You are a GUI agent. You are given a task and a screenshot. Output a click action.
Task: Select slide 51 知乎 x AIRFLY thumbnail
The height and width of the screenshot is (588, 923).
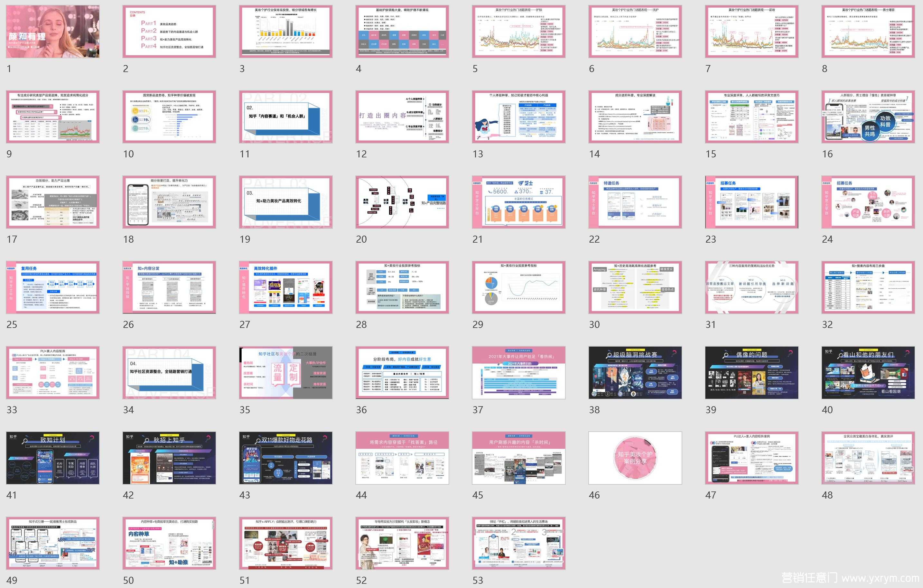point(285,544)
